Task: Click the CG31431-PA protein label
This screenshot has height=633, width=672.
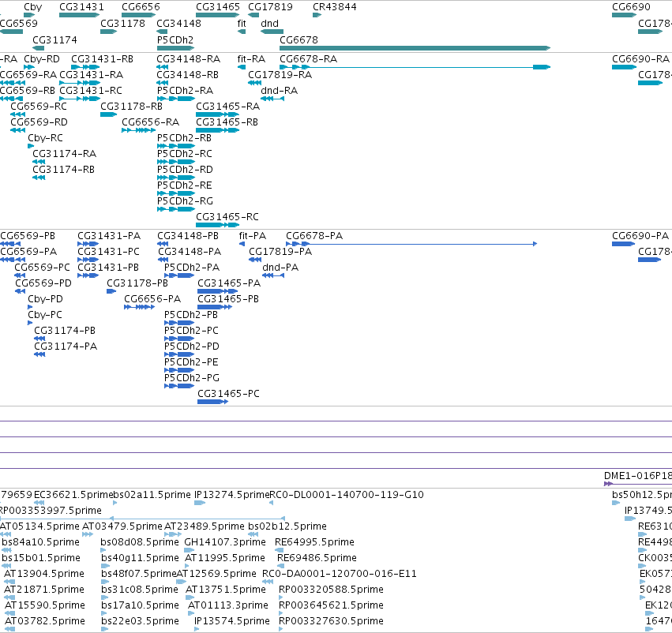Action: (109, 235)
